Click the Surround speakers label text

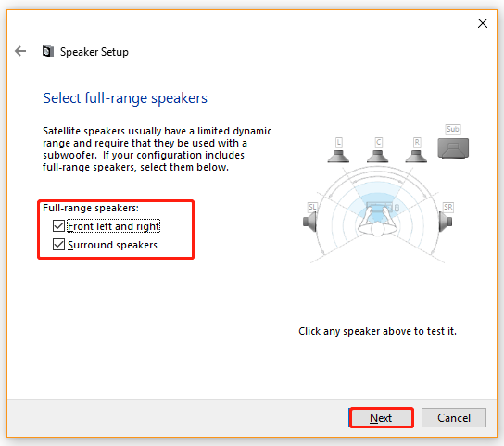pos(112,245)
